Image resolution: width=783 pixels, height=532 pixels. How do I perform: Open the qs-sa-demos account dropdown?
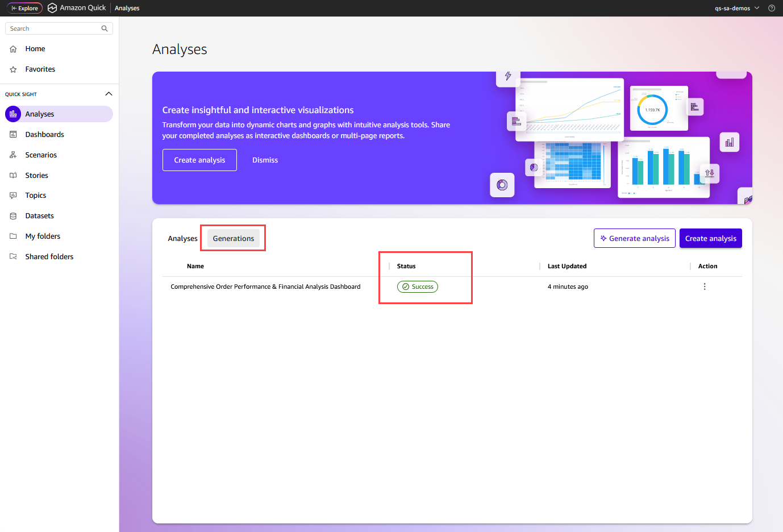point(737,8)
